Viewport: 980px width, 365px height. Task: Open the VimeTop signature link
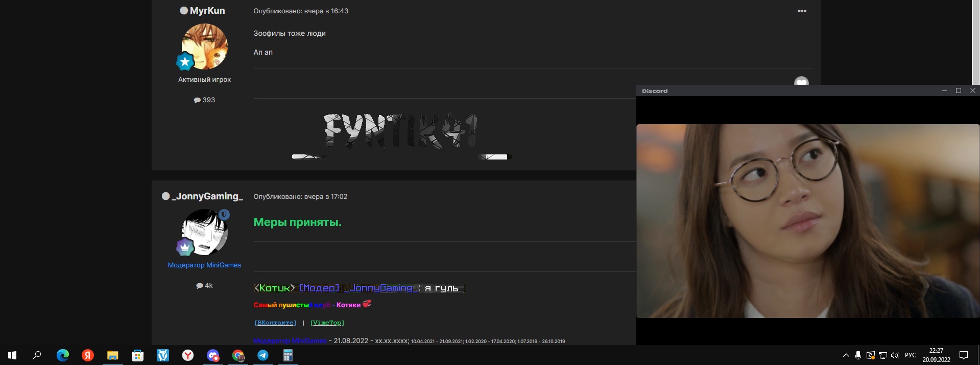pos(327,323)
